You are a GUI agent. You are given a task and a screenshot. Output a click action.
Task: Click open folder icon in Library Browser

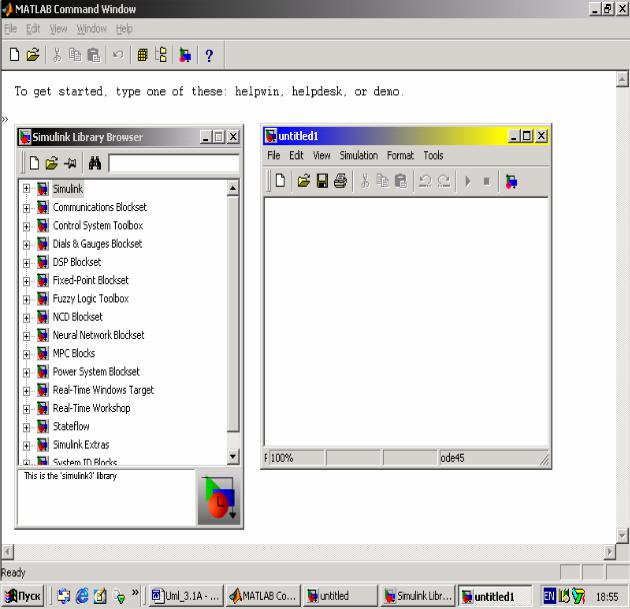(x=51, y=163)
